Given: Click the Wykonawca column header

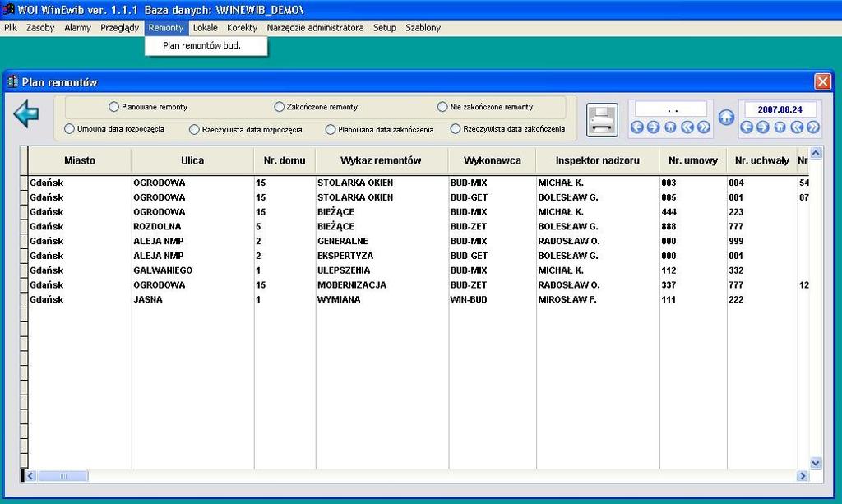Looking at the screenshot, I should tap(493, 160).
